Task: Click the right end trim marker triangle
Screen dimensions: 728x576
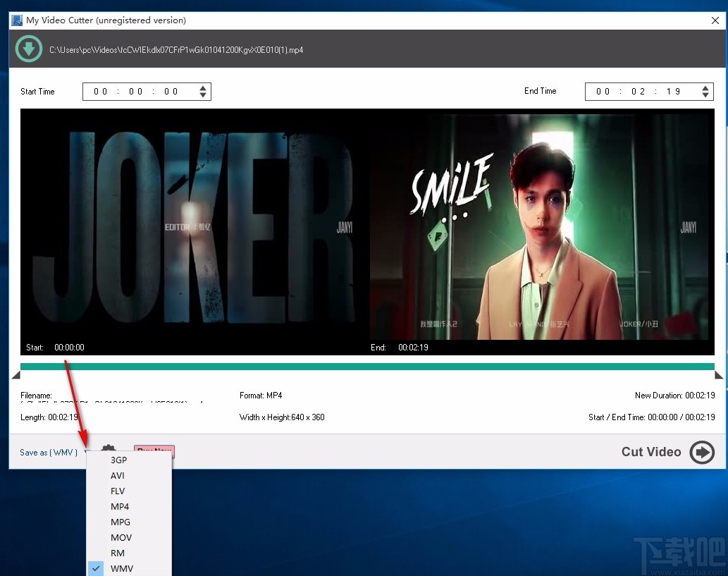Action: 719,375
